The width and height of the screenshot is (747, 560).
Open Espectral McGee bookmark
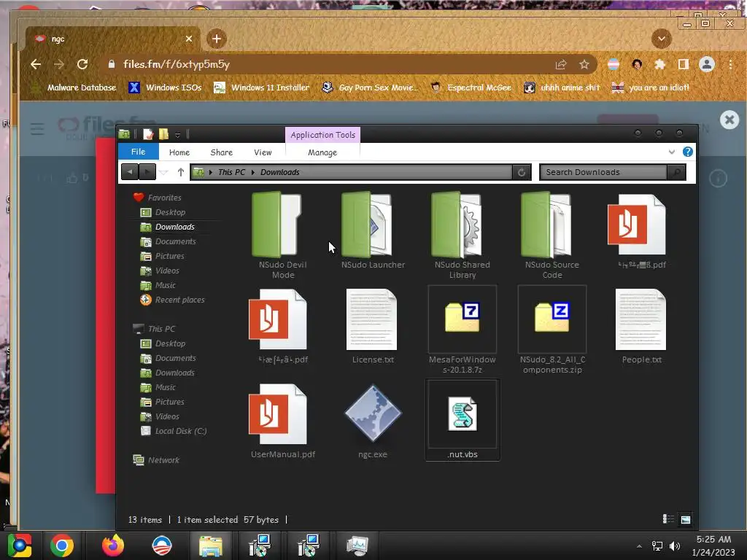[x=471, y=87]
